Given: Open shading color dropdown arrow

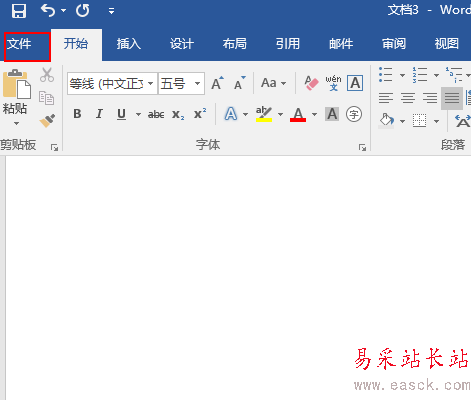Looking at the screenshot, I should coord(402,121).
